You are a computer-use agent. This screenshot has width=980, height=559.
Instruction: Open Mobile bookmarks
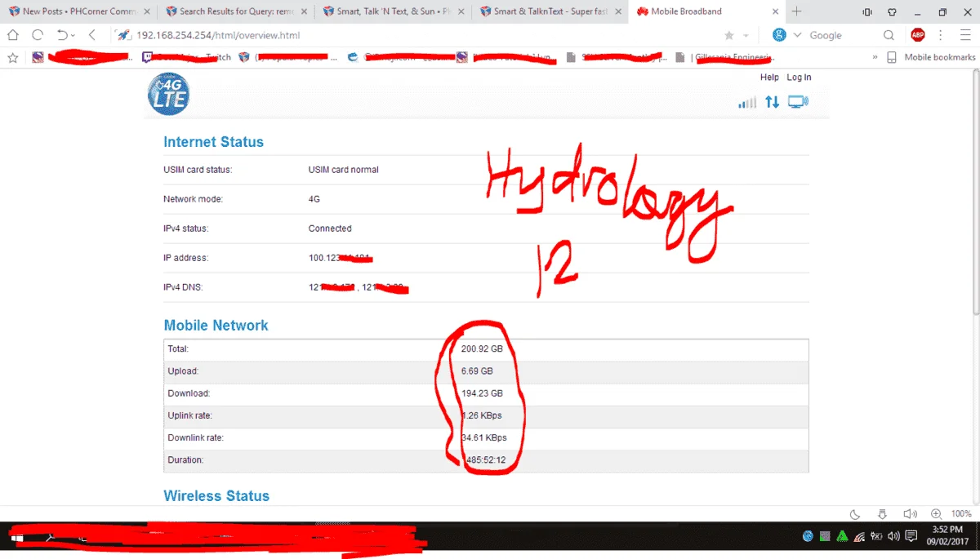[931, 57]
